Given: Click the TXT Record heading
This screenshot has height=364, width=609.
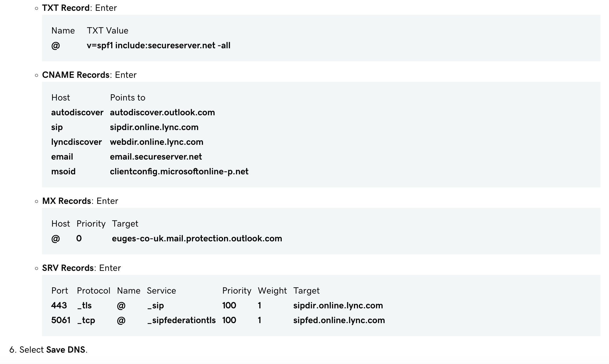Looking at the screenshot, I should [66, 8].
